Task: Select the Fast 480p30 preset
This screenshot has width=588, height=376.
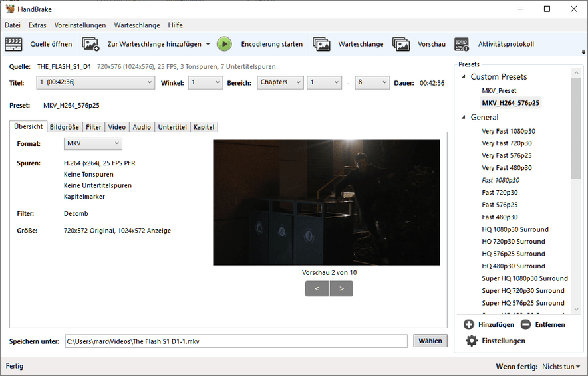Action: 500,217
